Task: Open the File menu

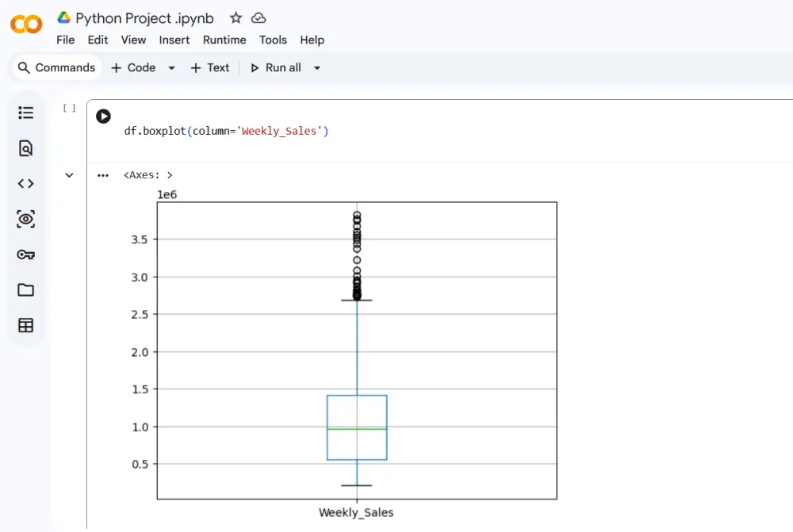Action: point(65,40)
